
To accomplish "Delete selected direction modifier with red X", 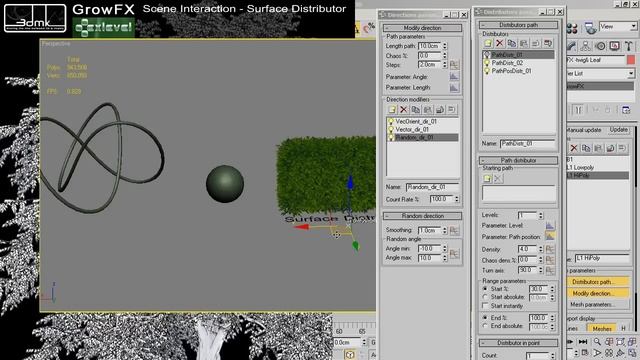I will click(x=404, y=109).
